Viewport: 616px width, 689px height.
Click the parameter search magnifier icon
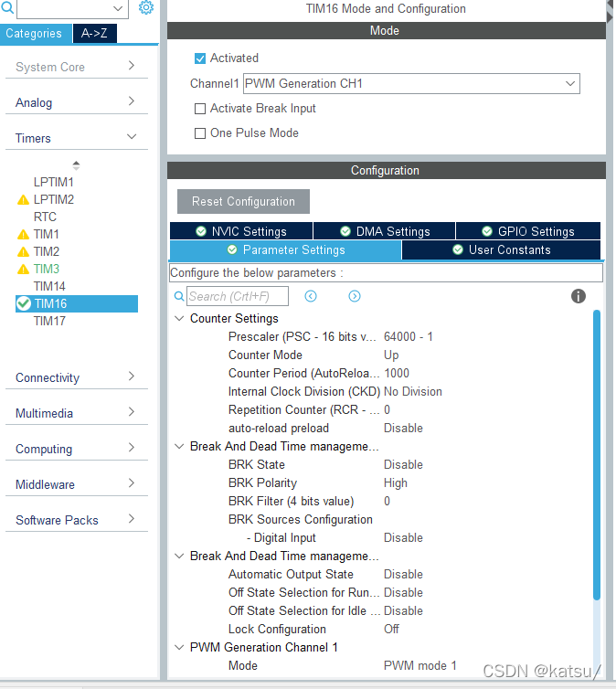click(x=179, y=296)
